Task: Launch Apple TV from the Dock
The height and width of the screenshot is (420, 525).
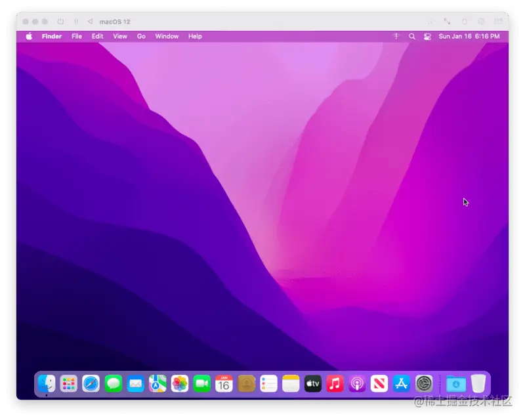Action: click(x=313, y=383)
